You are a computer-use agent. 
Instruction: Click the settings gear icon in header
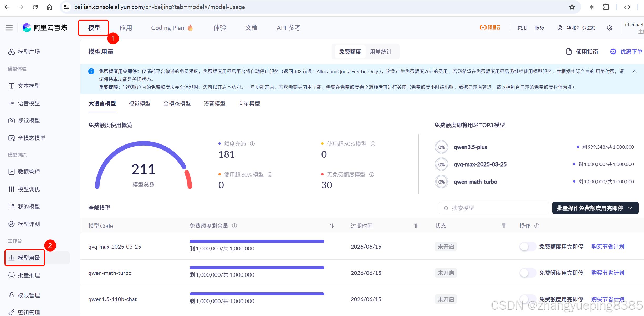tap(610, 28)
